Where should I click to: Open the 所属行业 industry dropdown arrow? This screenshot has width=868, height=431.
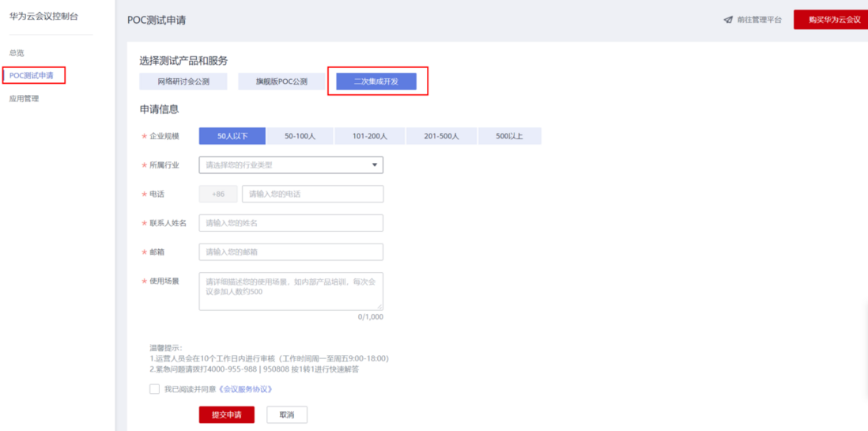(x=374, y=165)
